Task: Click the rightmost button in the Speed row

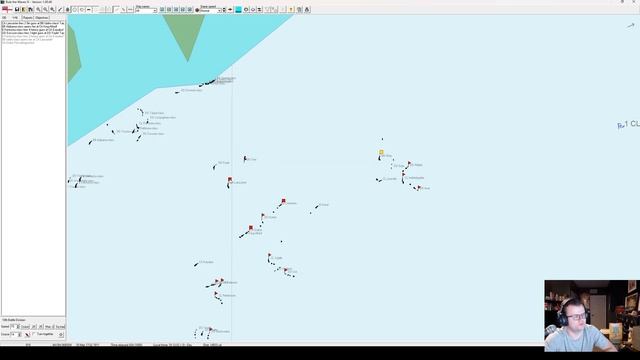Action: pos(60,327)
